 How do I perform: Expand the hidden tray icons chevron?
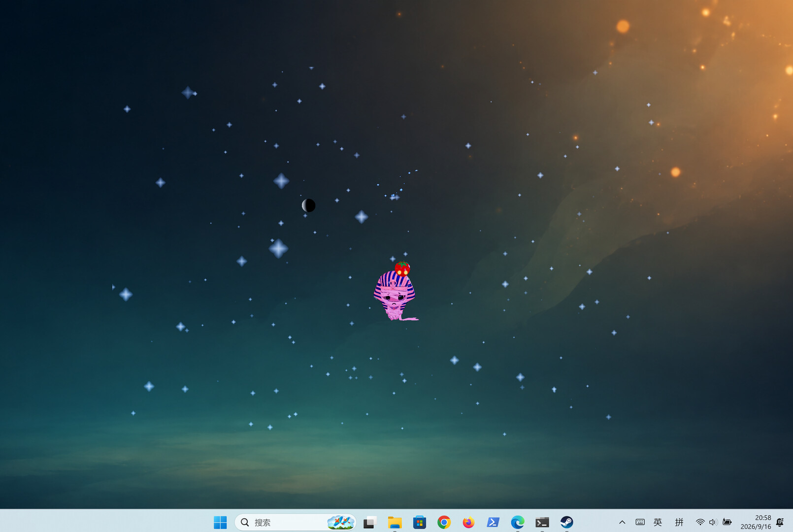622,522
